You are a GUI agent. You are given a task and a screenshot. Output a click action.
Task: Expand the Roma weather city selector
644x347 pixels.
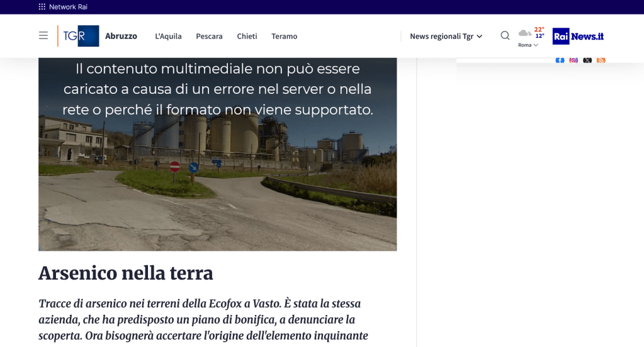(528, 45)
